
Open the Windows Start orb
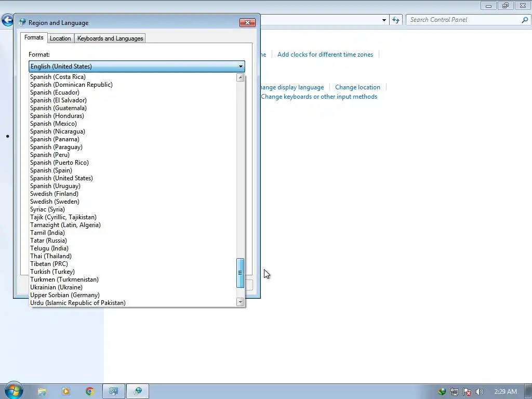pos(13,391)
